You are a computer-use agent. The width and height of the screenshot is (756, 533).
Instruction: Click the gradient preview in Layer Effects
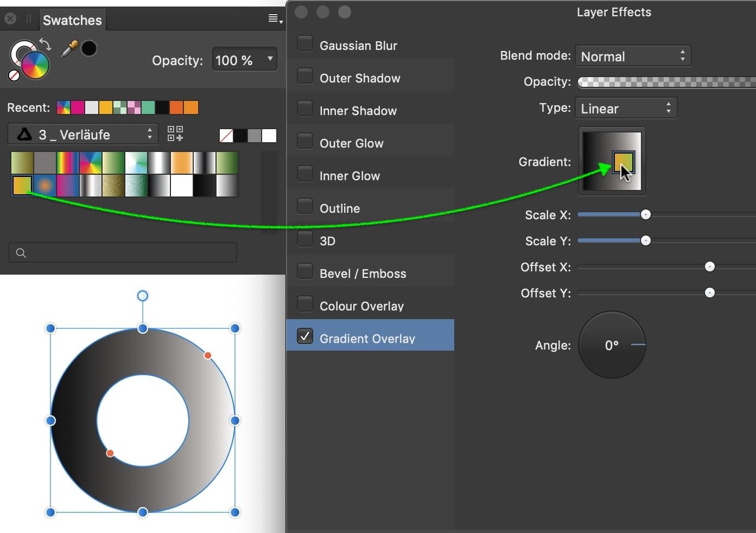[612, 161]
